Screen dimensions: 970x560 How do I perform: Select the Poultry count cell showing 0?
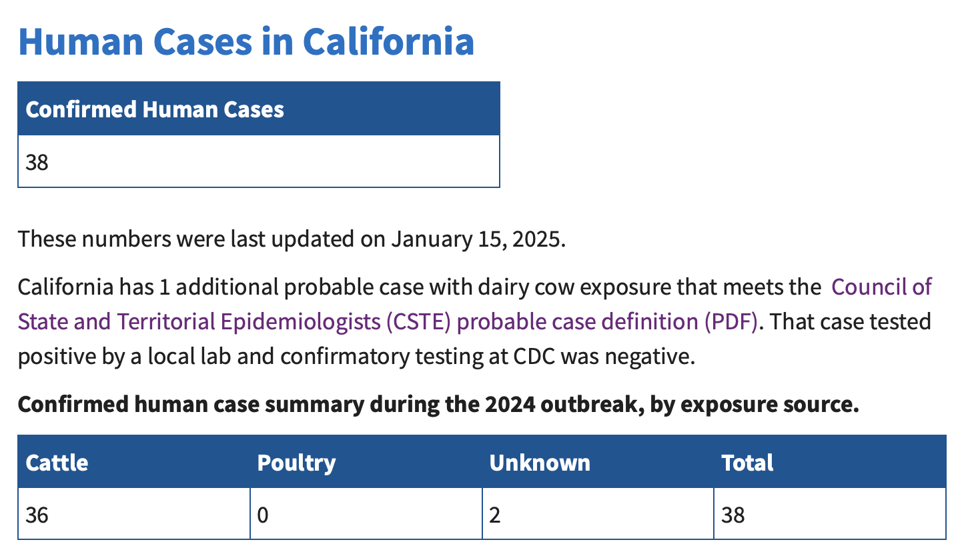point(366,514)
